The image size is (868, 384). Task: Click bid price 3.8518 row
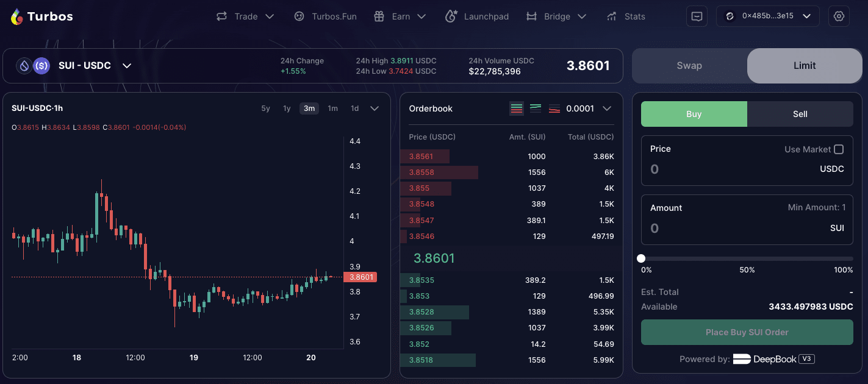pyautogui.click(x=511, y=360)
